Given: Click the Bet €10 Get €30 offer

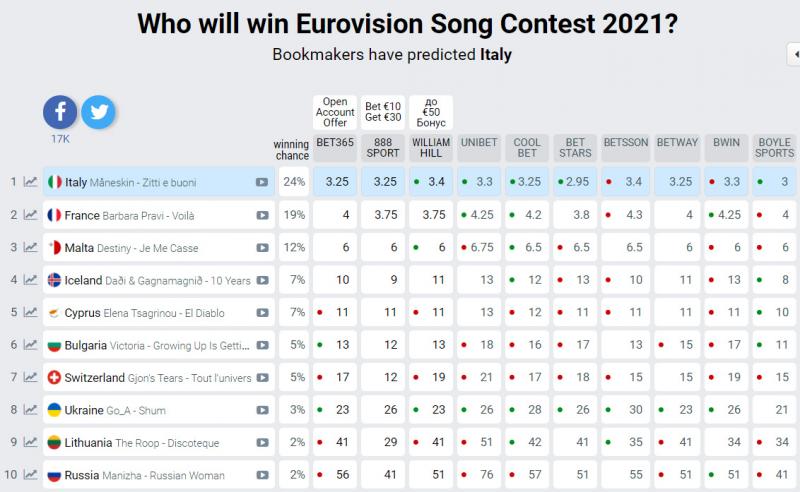Looking at the screenshot, I should (383, 112).
